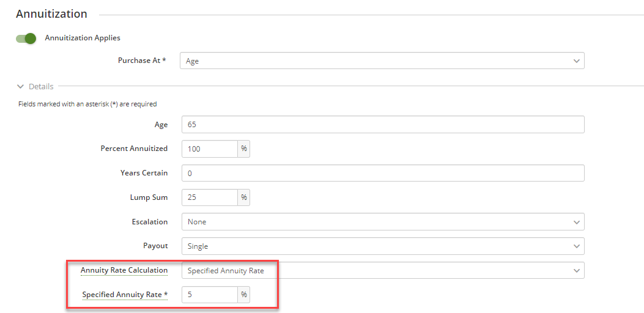Image resolution: width=644 pixels, height=313 pixels.
Task: Toggle the Annuitization Applies switch
Action: (26, 39)
